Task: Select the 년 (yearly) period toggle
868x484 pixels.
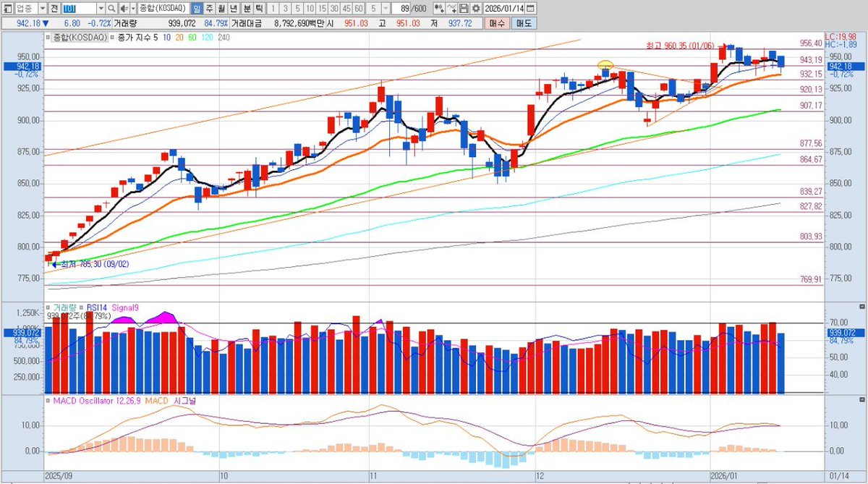Action: click(233, 9)
